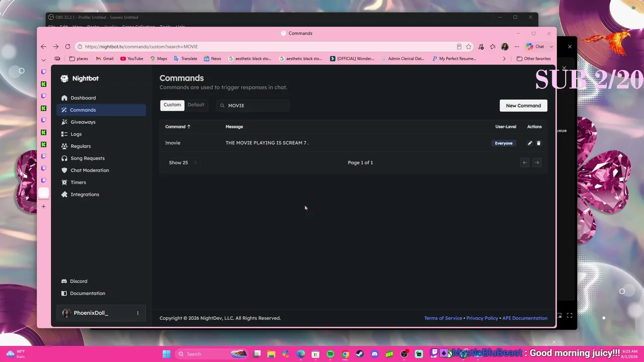This screenshot has width=644, height=362.
Task: Click the message 'THE MOVIE PLAYING IS SCREAM 7 .'
Action: [267, 143]
